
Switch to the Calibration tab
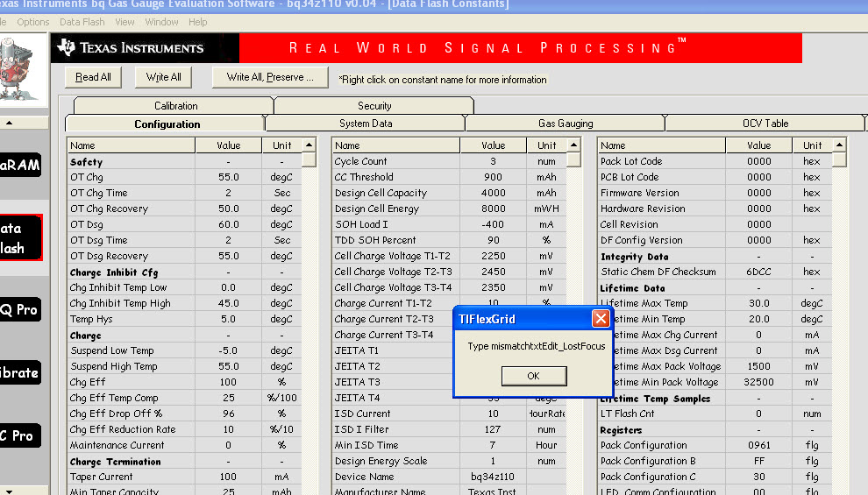tap(175, 106)
